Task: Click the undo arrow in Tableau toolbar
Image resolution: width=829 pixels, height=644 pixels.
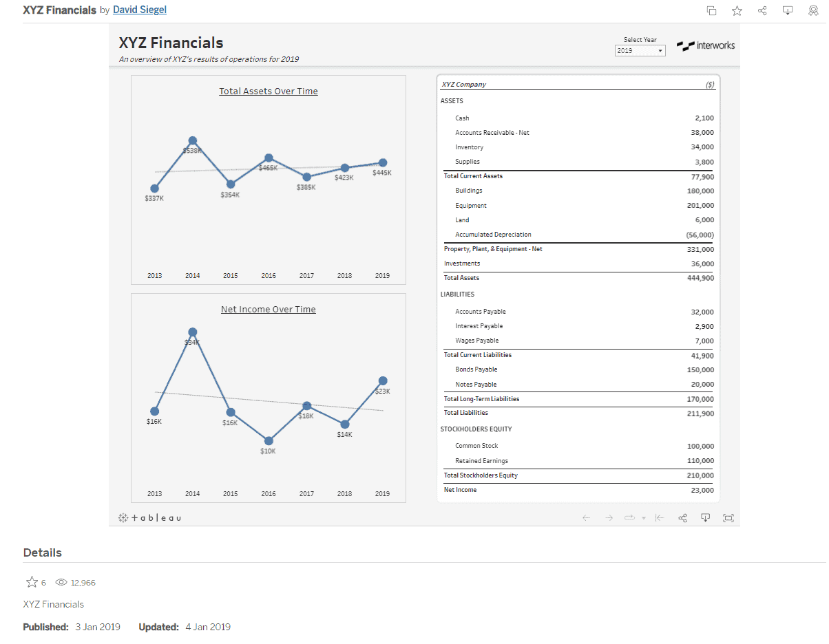Action: (586, 518)
